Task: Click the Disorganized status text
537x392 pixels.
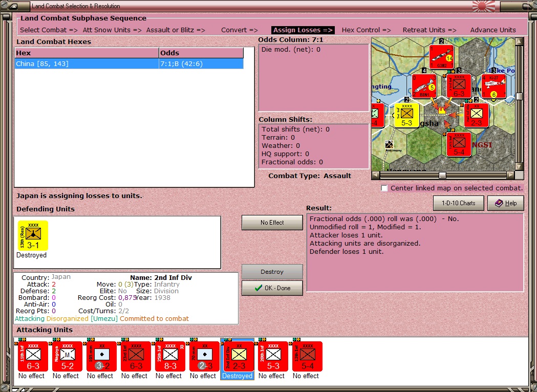Action: pos(68,319)
